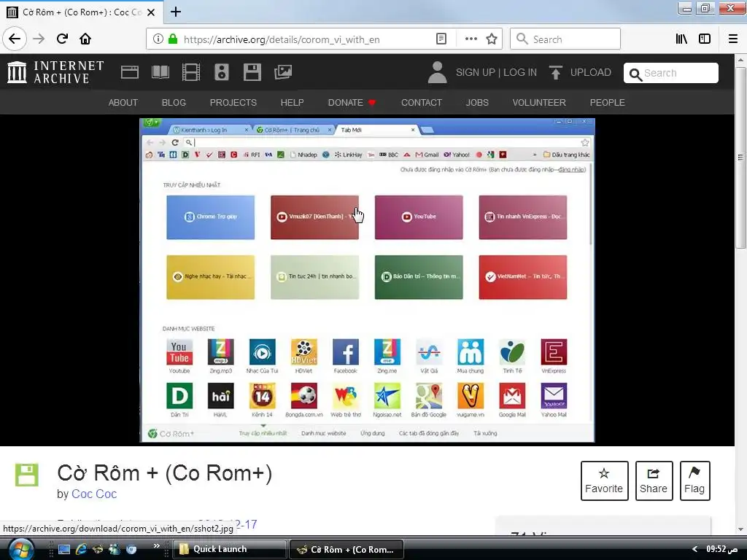
Task: Close the Cờ Rôm + tab
Action: [151, 12]
